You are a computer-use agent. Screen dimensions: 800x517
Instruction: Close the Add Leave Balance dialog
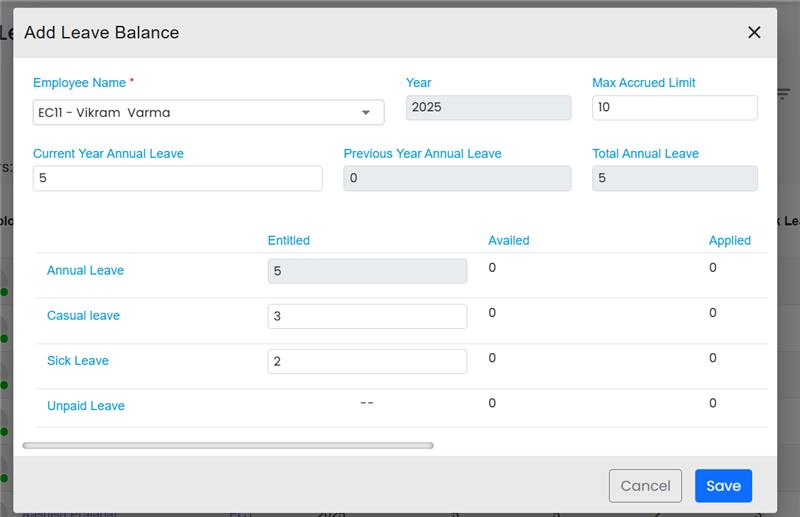[754, 32]
